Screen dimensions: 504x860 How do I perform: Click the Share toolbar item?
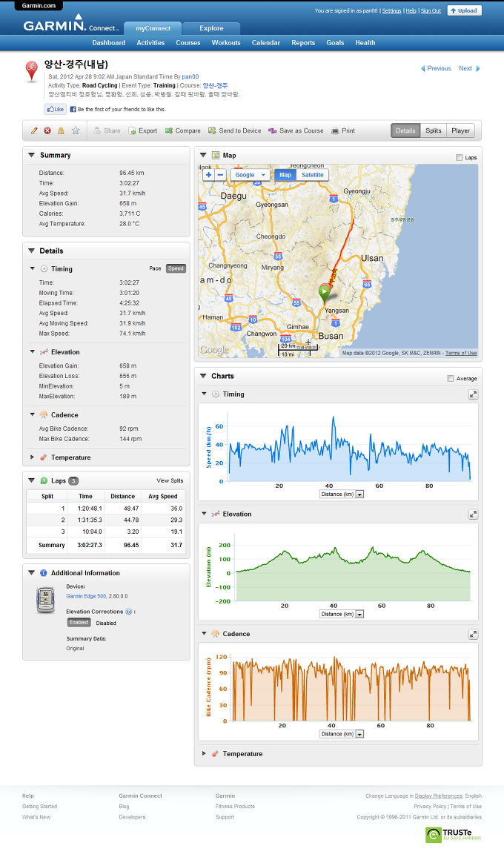click(x=107, y=130)
